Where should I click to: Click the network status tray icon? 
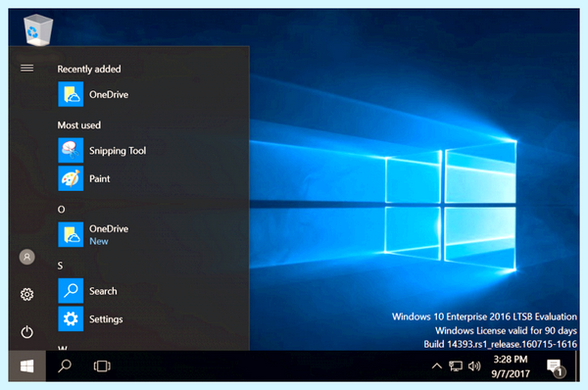pyautogui.click(x=456, y=366)
